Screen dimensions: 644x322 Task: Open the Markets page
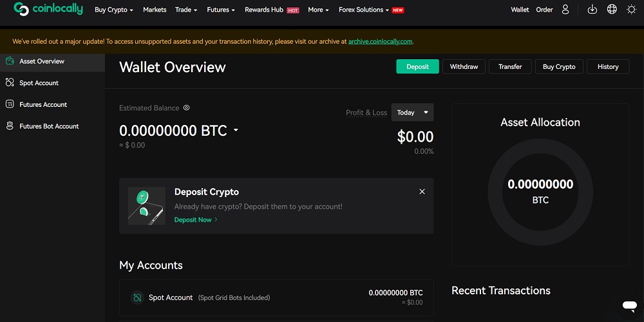pyautogui.click(x=155, y=10)
